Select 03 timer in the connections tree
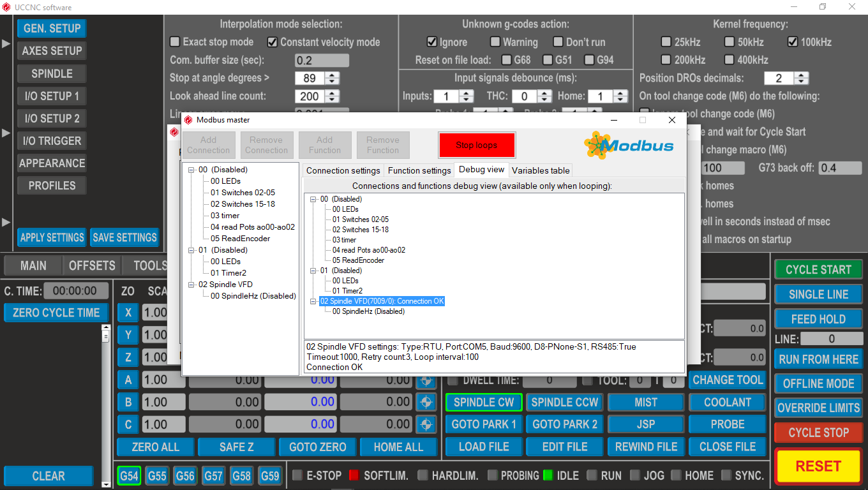Image resolution: width=868 pixels, height=490 pixels. [x=225, y=216]
